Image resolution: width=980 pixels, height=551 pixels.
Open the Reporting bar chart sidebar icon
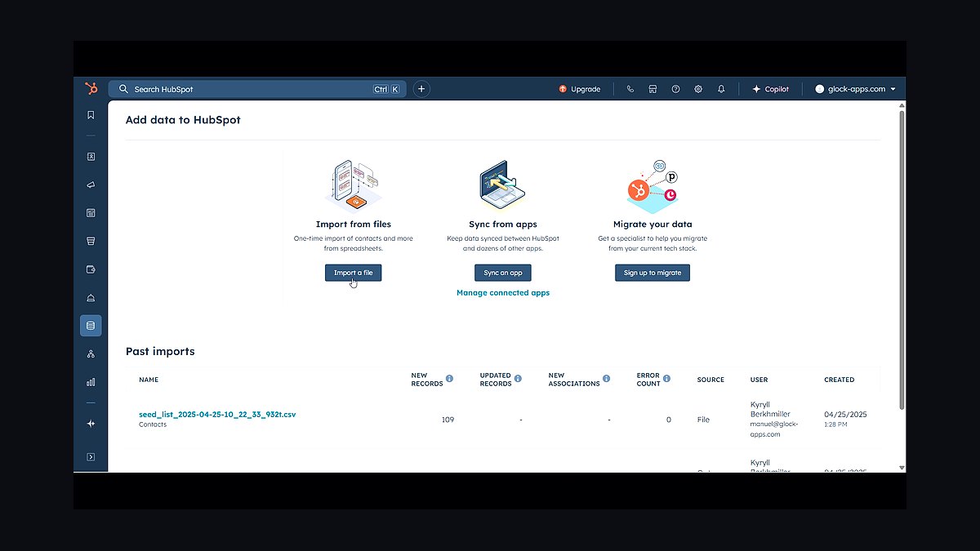click(x=91, y=382)
